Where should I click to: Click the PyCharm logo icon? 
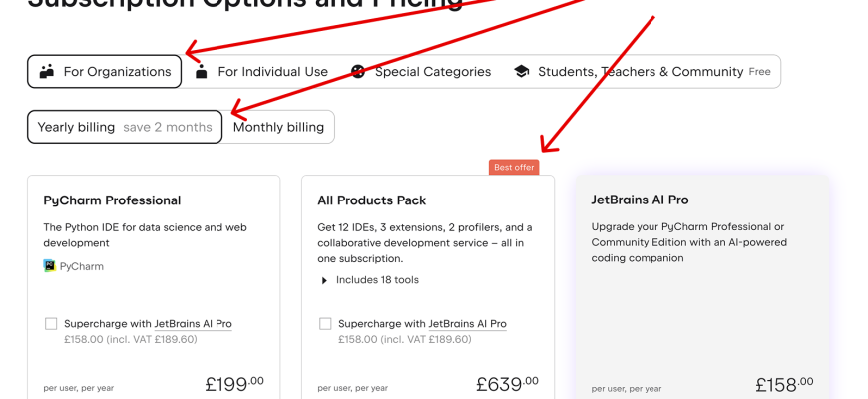[x=49, y=266]
